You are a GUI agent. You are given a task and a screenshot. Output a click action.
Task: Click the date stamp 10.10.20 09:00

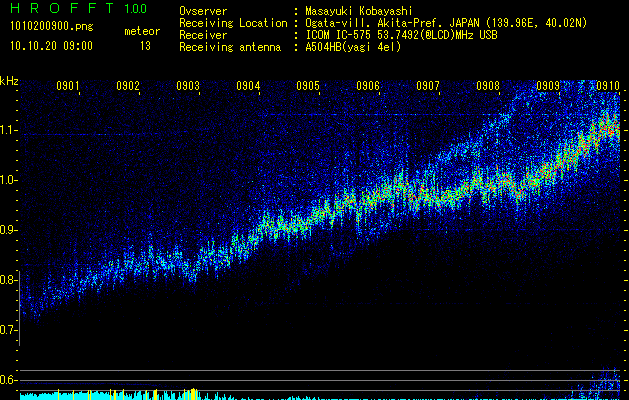51,46
